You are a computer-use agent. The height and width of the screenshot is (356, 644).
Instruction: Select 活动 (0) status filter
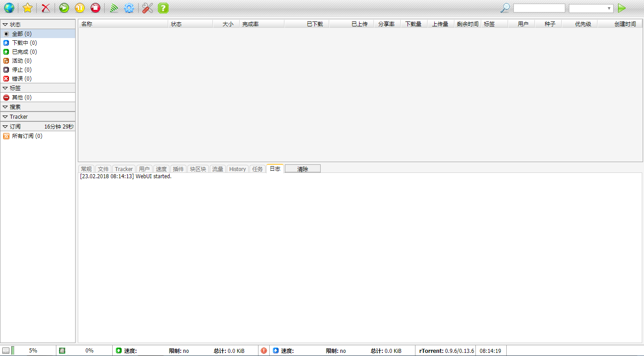(x=38, y=61)
